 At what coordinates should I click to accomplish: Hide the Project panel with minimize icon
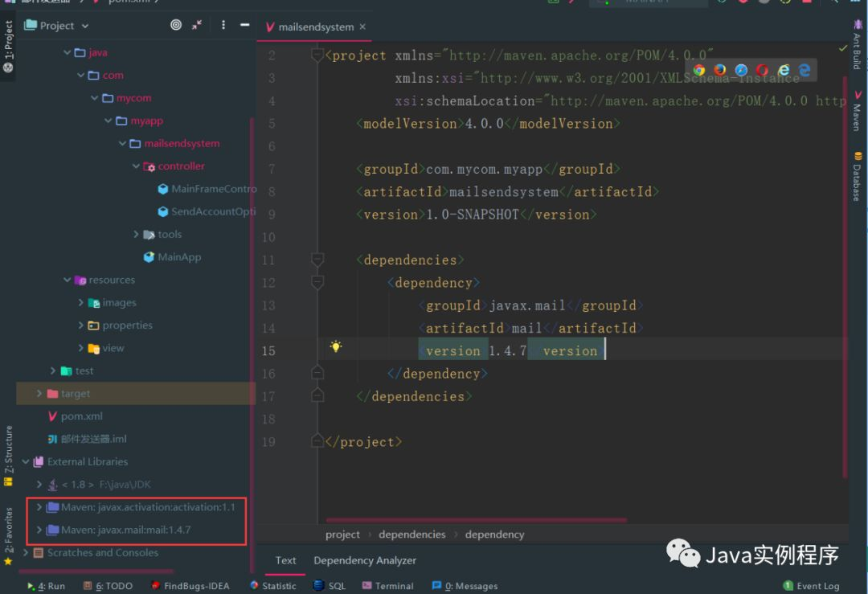(x=245, y=26)
